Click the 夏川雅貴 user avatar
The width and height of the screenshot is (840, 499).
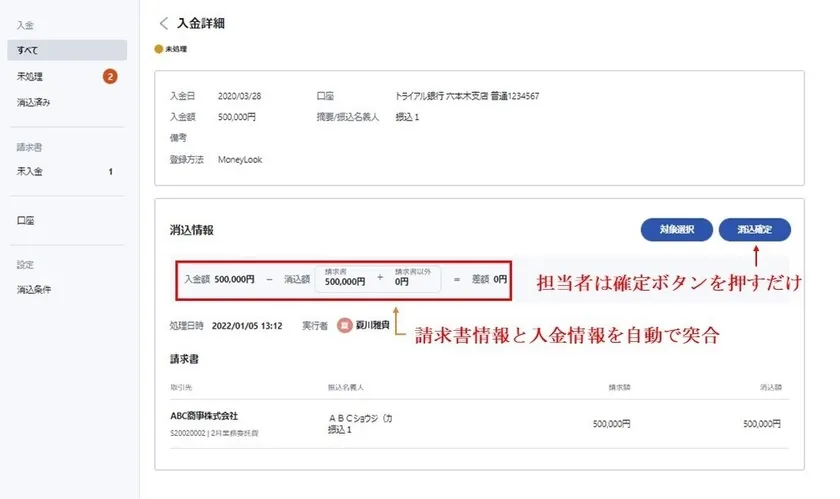[344, 325]
